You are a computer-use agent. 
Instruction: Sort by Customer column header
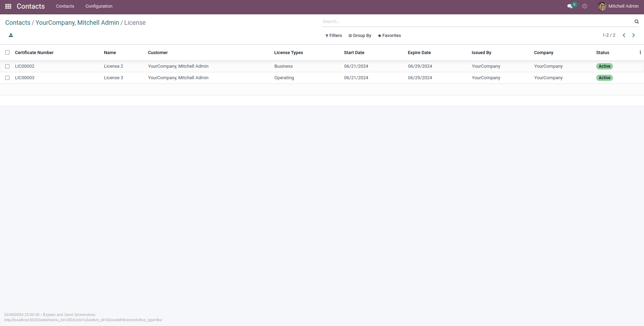[158, 53]
